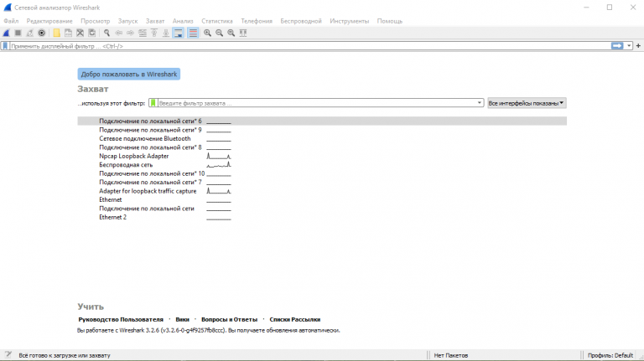The image size is (644, 361).
Task: Open a capture file with the yellow folder icon
Action: (56, 33)
